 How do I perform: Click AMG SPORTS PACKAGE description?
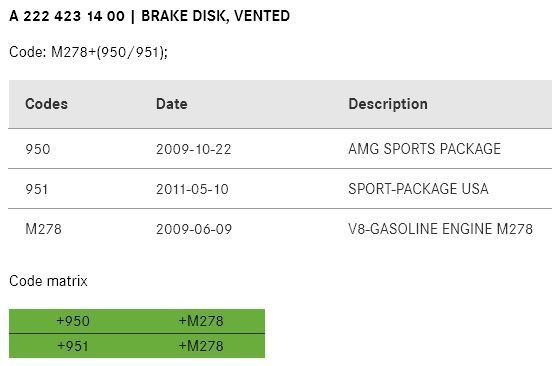click(425, 149)
